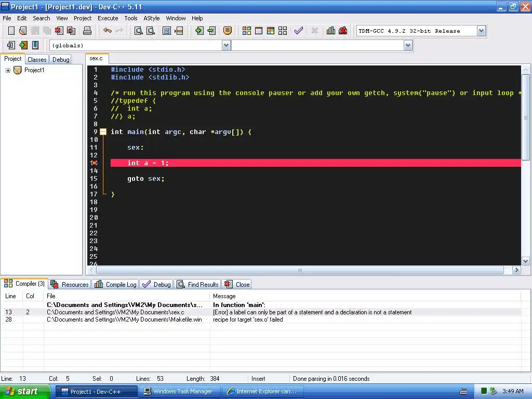532x399 pixels.
Task: Click the Debug checkmark icon in the toolbar
Action: (x=299, y=31)
